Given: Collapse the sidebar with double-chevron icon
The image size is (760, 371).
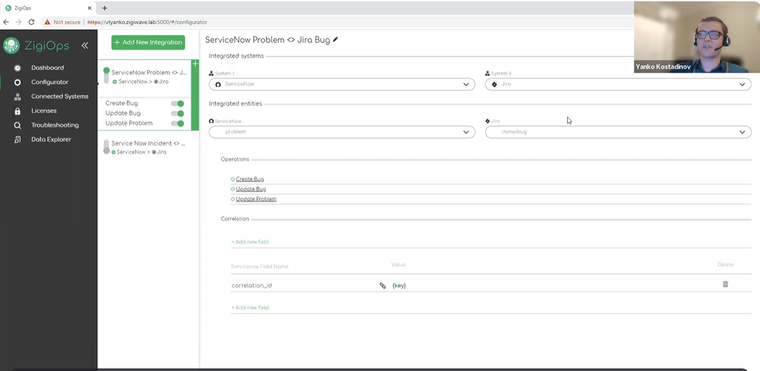Looking at the screenshot, I should click(x=85, y=46).
